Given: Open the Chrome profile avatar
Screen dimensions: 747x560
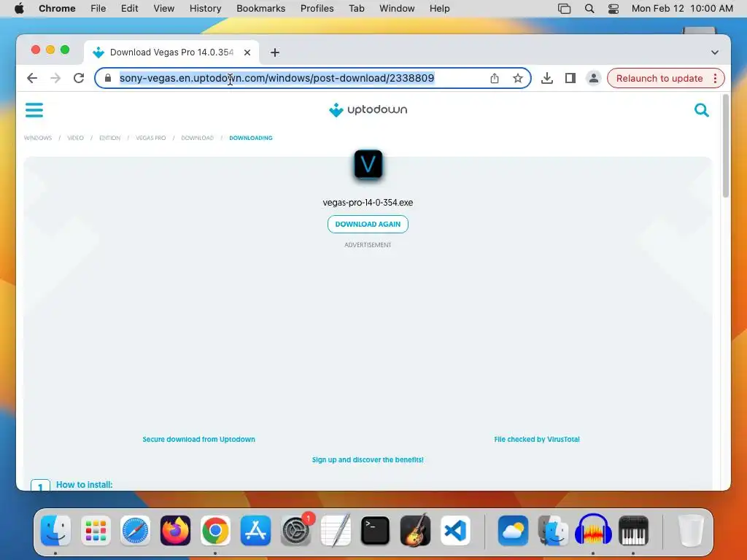Looking at the screenshot, I should click(594, 78).
